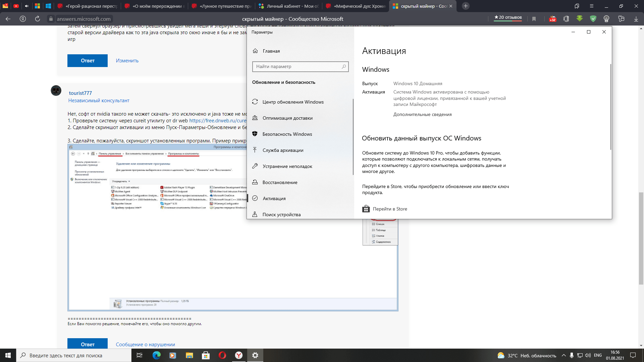Open the drweb cureit hyperlink
The image size is (644, 362).
click(218, 121)
